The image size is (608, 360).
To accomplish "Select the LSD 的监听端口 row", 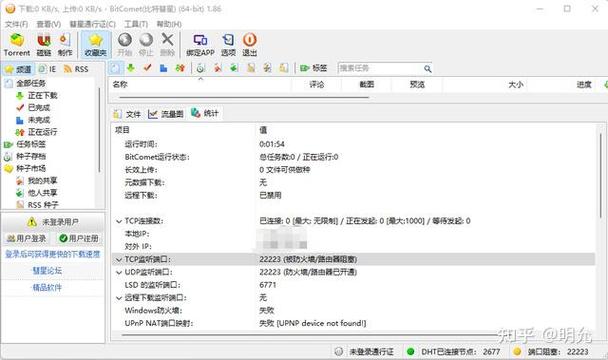I will pyautogui.click(x=354, y=285).
